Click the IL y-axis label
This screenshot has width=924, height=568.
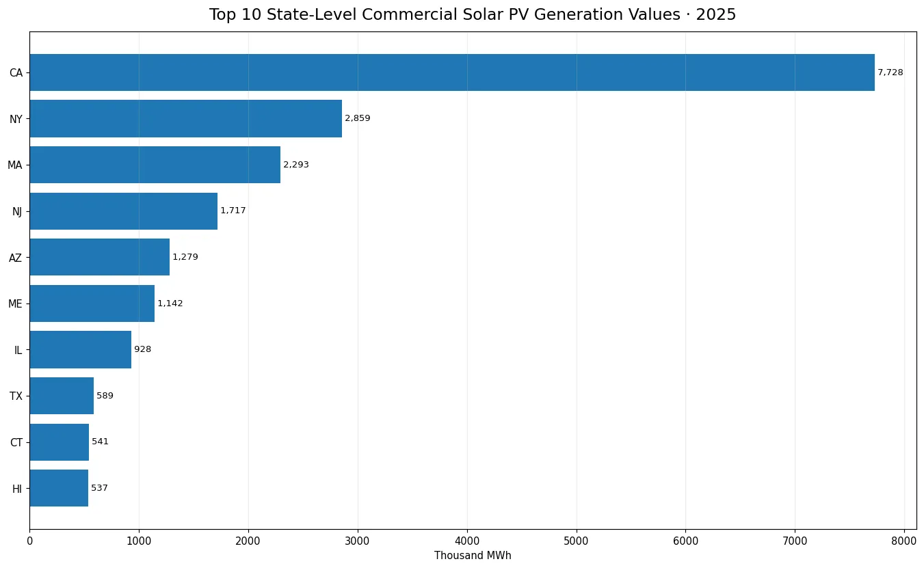(18, 350)
